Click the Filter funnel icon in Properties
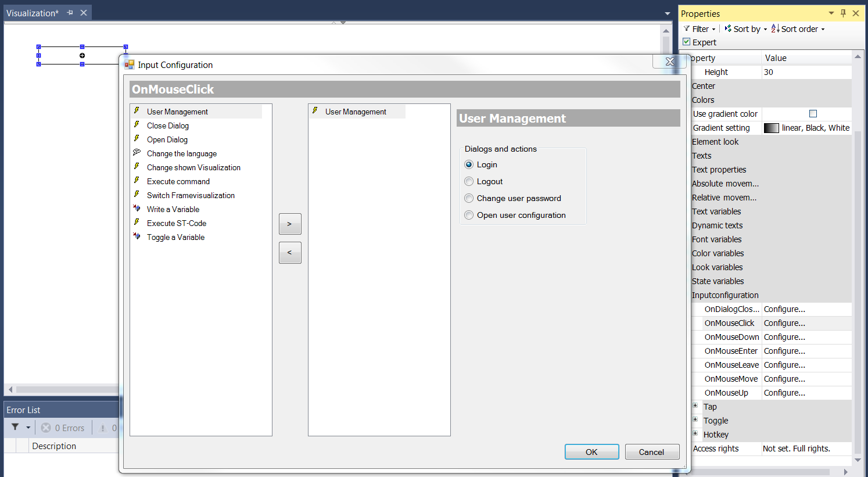The width and height of the screenshot is (868, 477). (687, 28)
